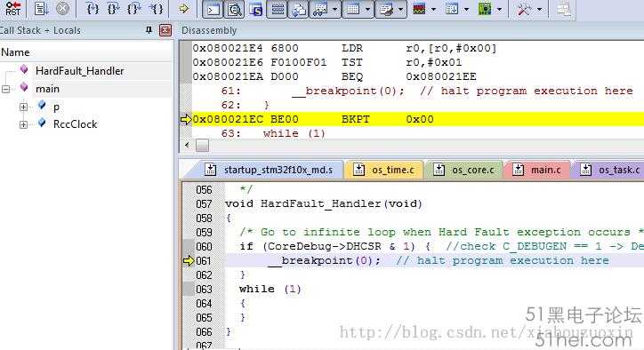Expand the RccClock local variable
Viewport: 644px width, 350px height.
pyautogui.click(x=23, y=124)
